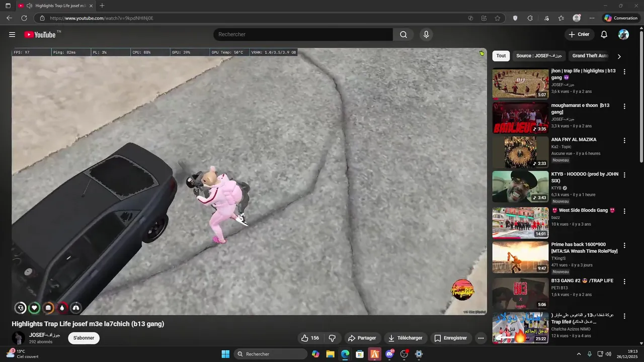Dislike the video
This screenshot has width=644, height=362.
pos(332,338)
